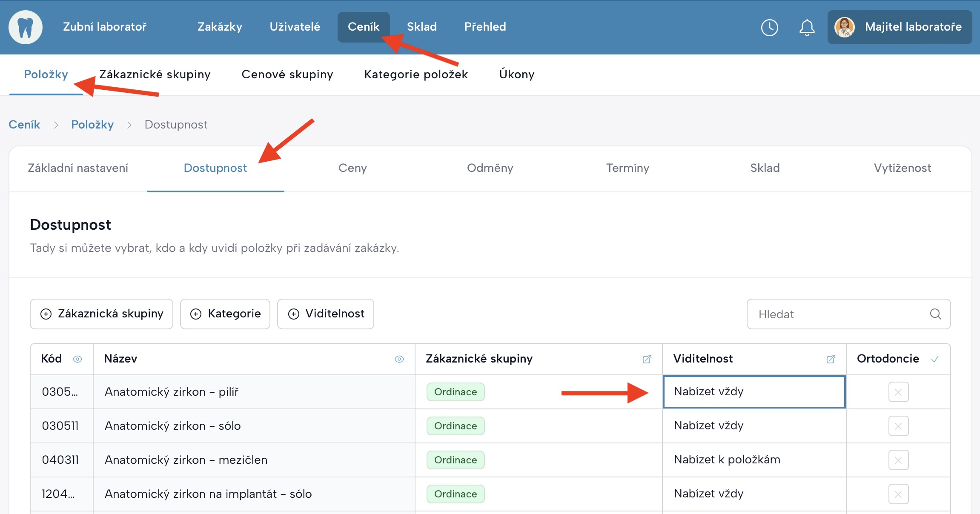980x514 pixels.
Task: Click edit icon in Zákaznické skupiny header
Action: point(647,359)
